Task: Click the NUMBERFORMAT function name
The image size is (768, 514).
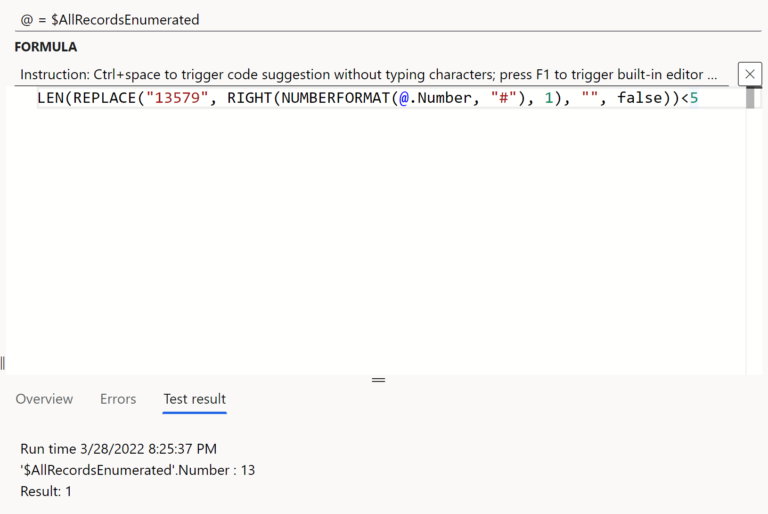Action: click(x=336, y=98)
